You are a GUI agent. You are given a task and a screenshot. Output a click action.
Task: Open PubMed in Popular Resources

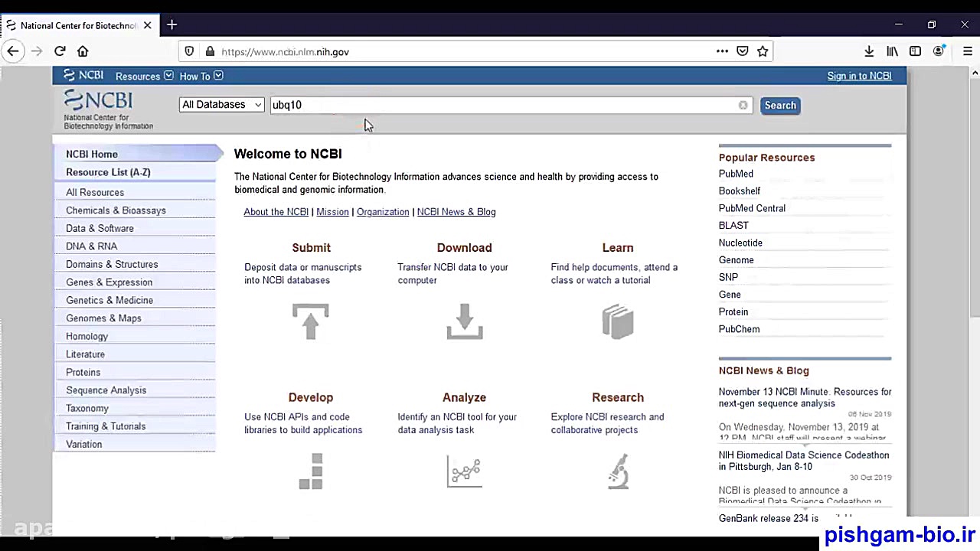(x=736, y=174)
